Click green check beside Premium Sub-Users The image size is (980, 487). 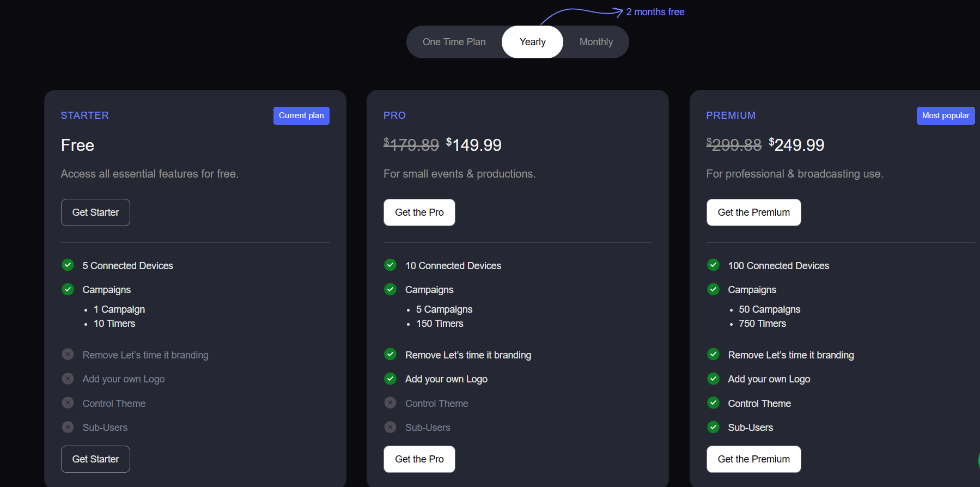pos(713,427)
